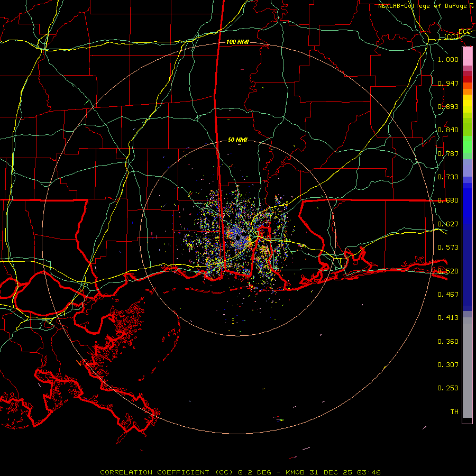Click the TH label on the scale
This screenshot has height=476, width=476.
coord(454,411)
